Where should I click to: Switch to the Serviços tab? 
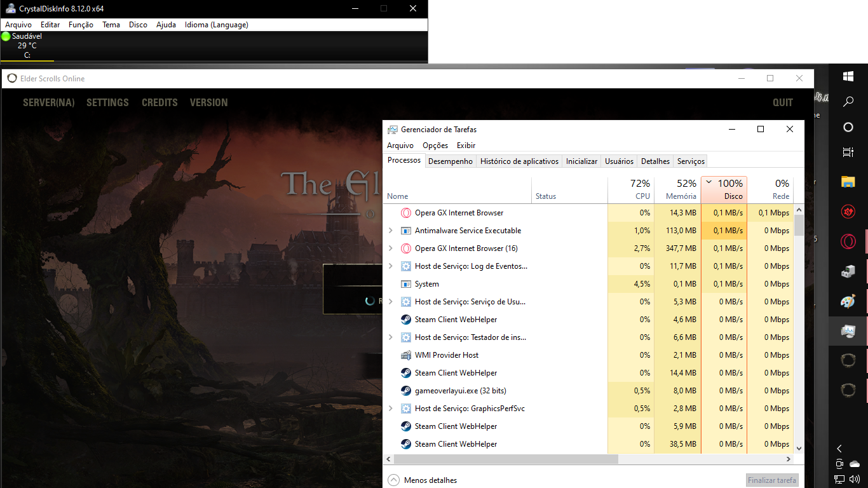click(691, 161)
